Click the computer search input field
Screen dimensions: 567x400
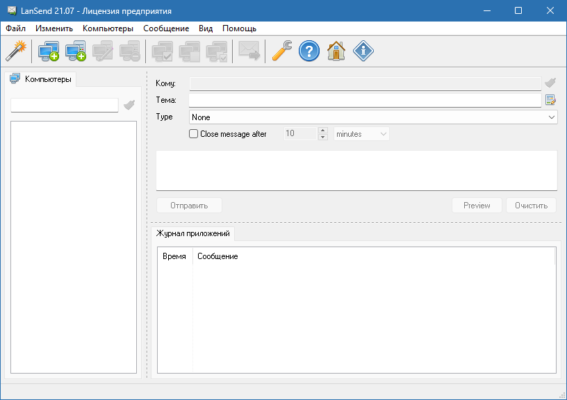click(64, 105)
